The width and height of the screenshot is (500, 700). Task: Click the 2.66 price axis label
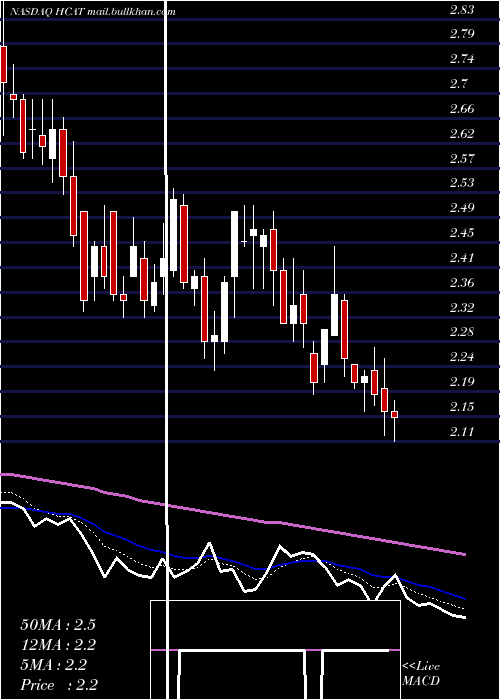coord(461,108)
